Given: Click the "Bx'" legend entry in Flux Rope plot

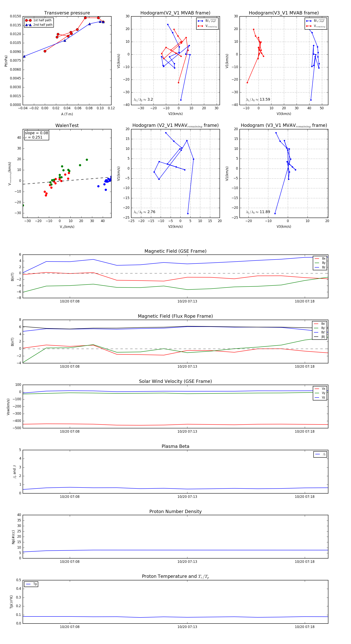Looking at the screenshot, I should tap(320, 324).
